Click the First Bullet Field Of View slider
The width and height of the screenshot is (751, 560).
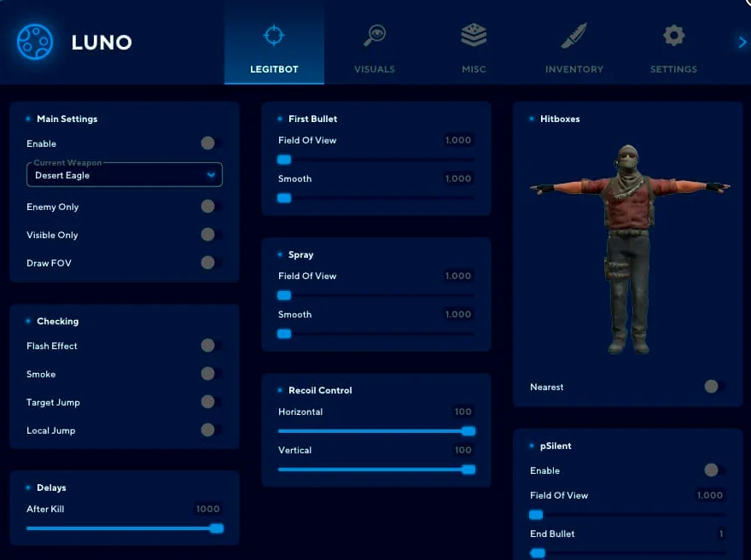pos(375,160)
